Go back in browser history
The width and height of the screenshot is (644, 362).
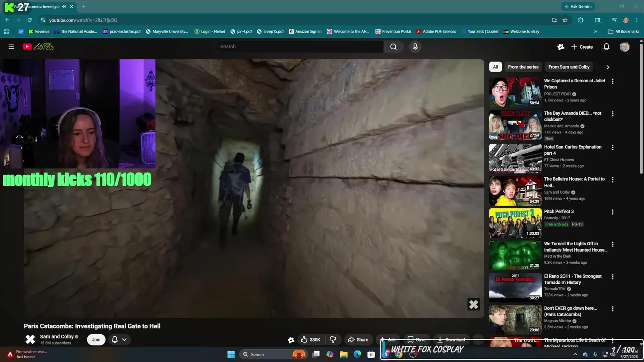(7, 20)
